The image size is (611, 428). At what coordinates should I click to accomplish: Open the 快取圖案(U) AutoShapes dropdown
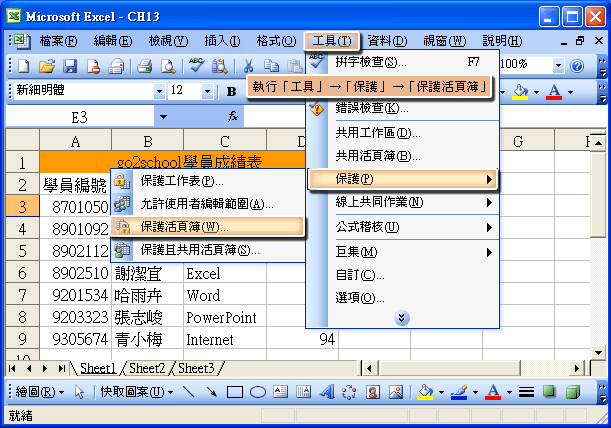coord(137,392)
